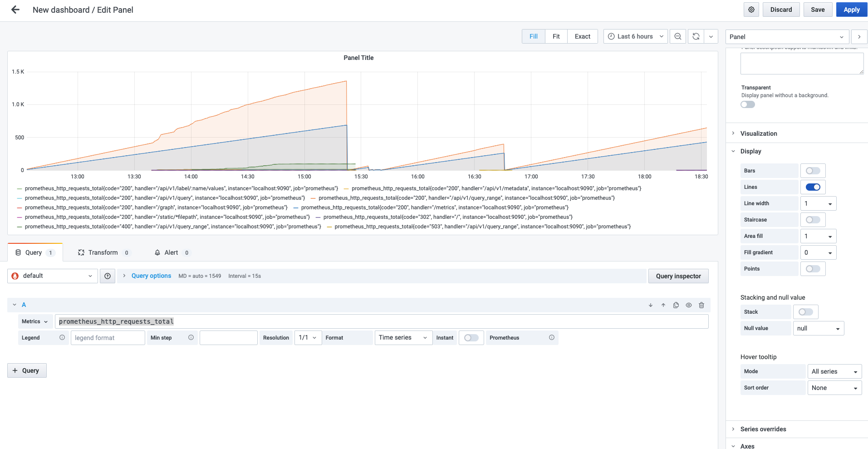
Task: Switch to the Alert tab
Action: click(x=171, y=252)
